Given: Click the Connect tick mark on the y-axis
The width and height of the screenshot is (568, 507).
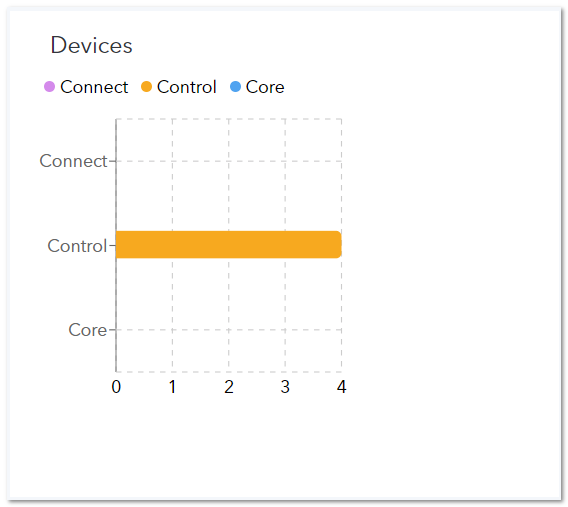Looking at the screenshot, I should (112, 161).
